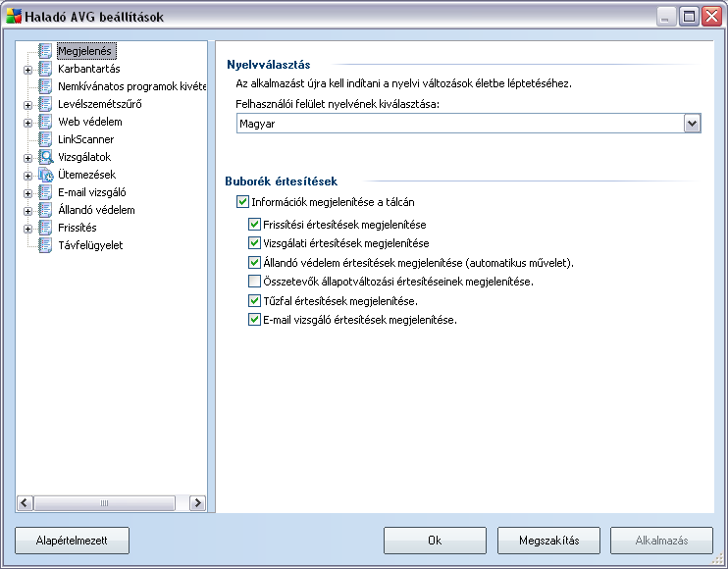Select Állandó védelem label in tree
The image size is (728, 569).
(x=96, y=210)
